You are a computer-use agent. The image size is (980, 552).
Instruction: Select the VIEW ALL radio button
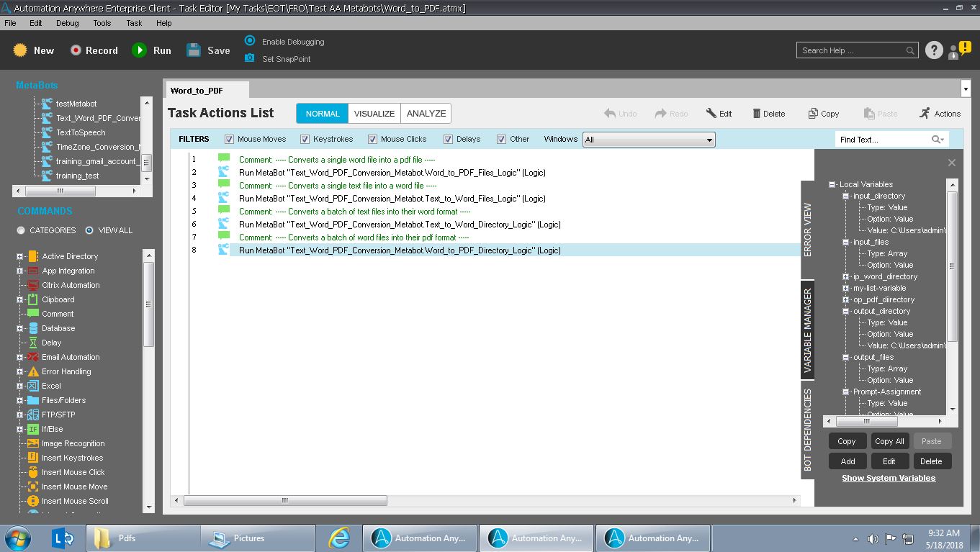pos(89,230)
